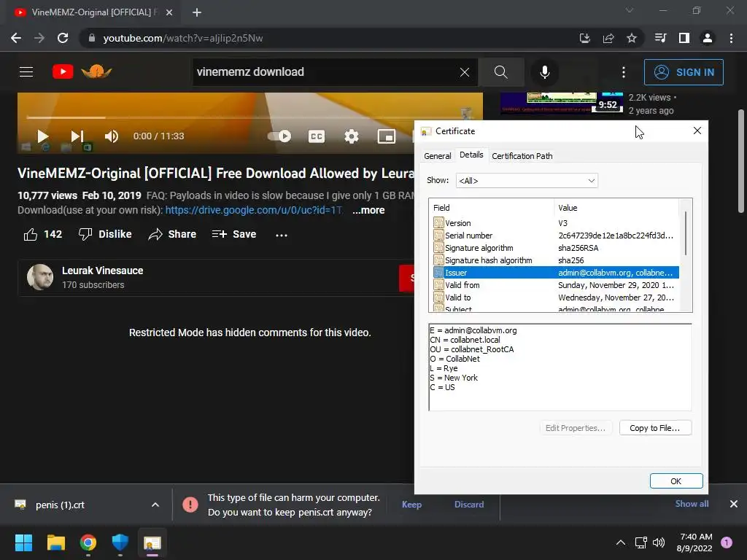Select the Valid to field row
The width and height of the screenshot is (747, 560).
(556, 297)
